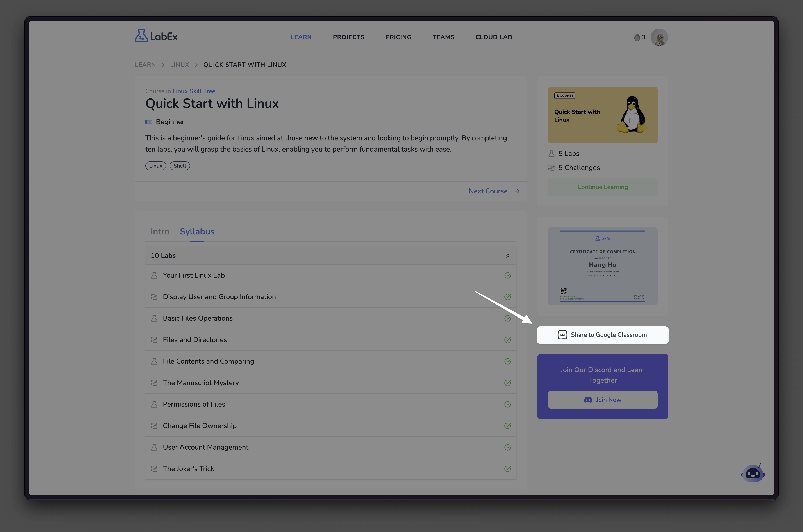This screenshot has height=532, width=803.
Task: Click the flask icon for Permissions of Files
Action: [154, 404]
